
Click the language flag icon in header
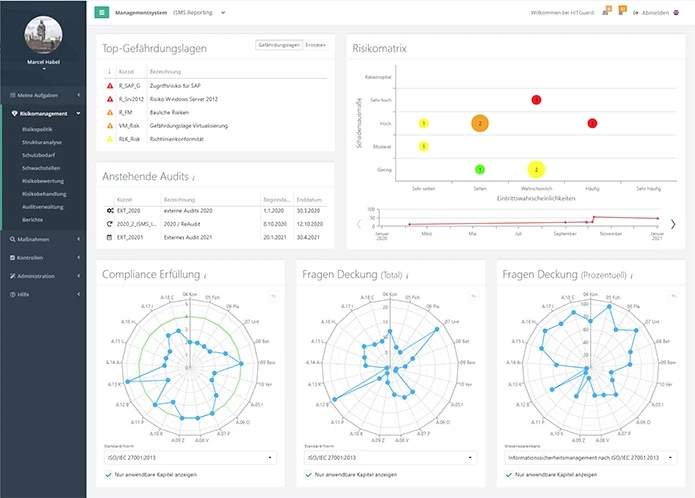pyautogui.click(x=676, y=13)
